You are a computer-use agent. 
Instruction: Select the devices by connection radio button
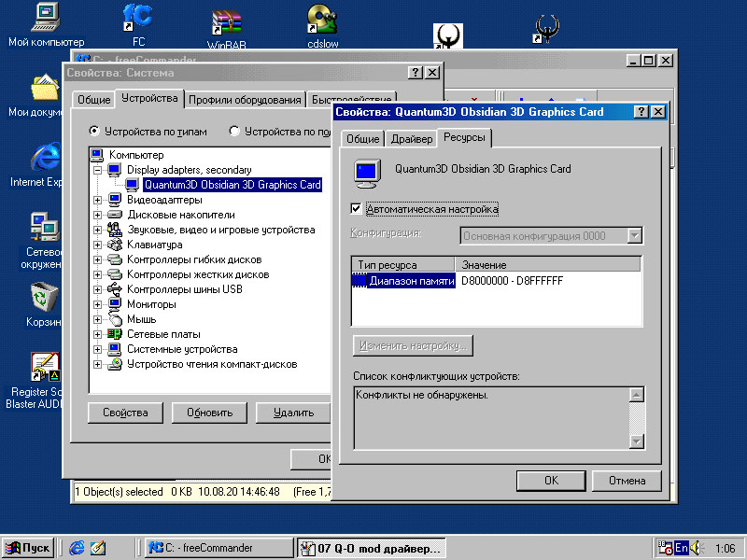234,131
